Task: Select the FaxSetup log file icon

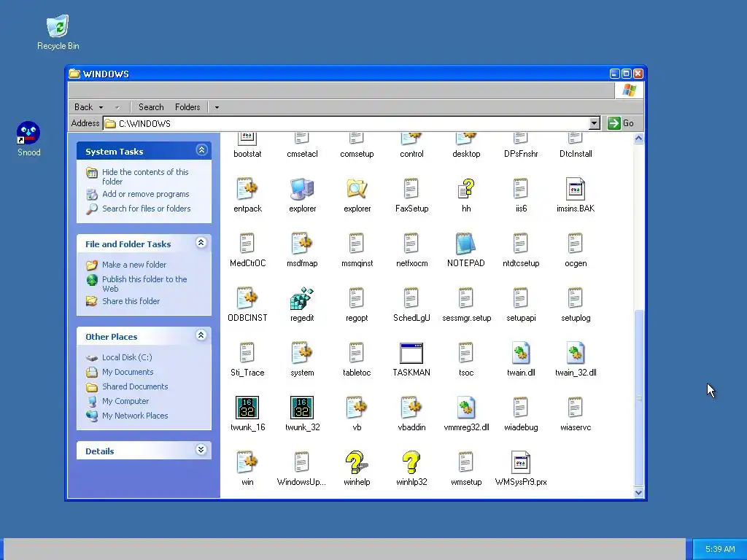Action: (x=411, y=189)
